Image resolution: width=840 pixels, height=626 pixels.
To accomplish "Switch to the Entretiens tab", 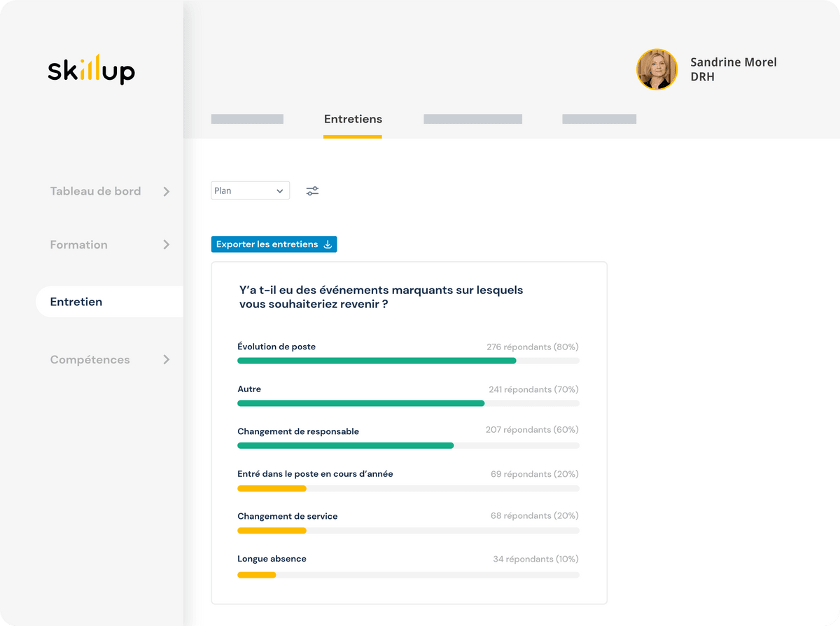I will click(x=353, y=119).
